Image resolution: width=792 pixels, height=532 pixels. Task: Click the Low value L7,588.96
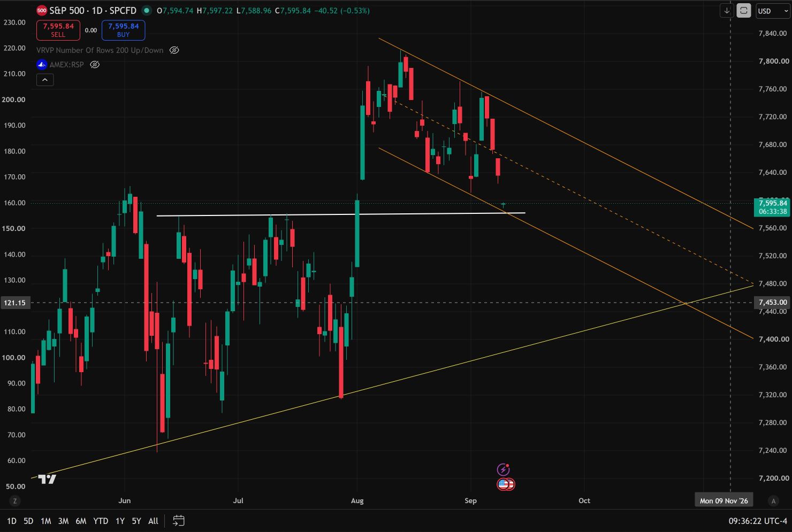coord(254,11)
